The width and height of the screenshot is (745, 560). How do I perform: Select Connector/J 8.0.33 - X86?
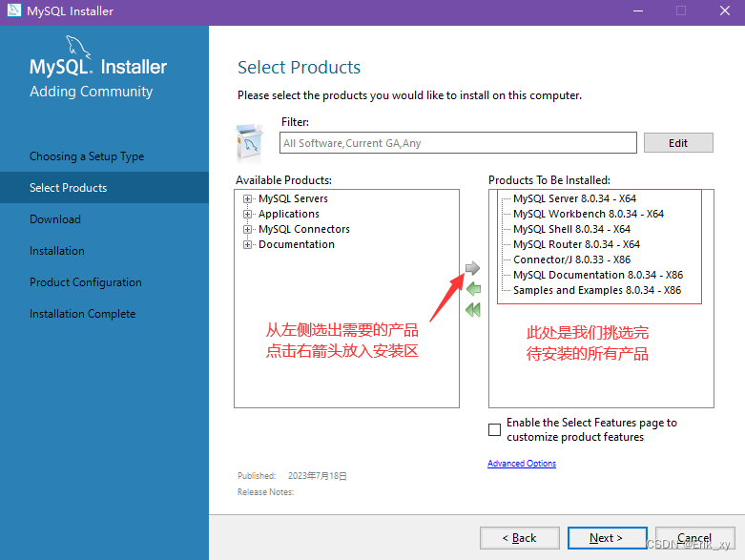point(571,259)
